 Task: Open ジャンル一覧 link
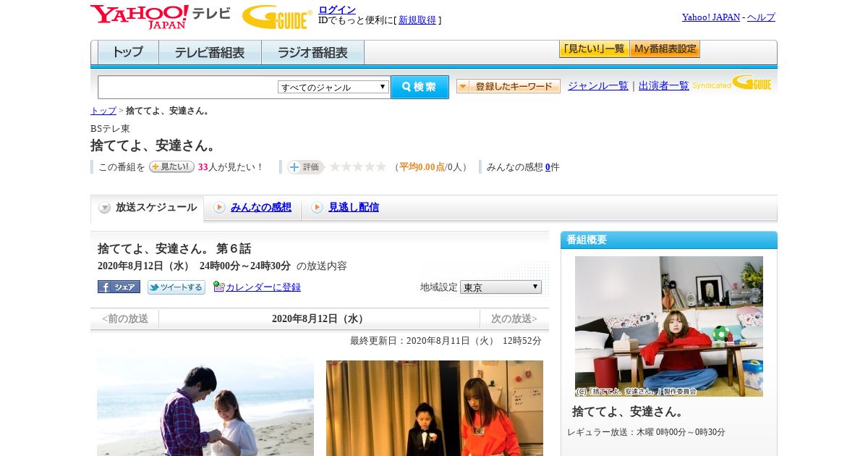(x=597, y=85)
